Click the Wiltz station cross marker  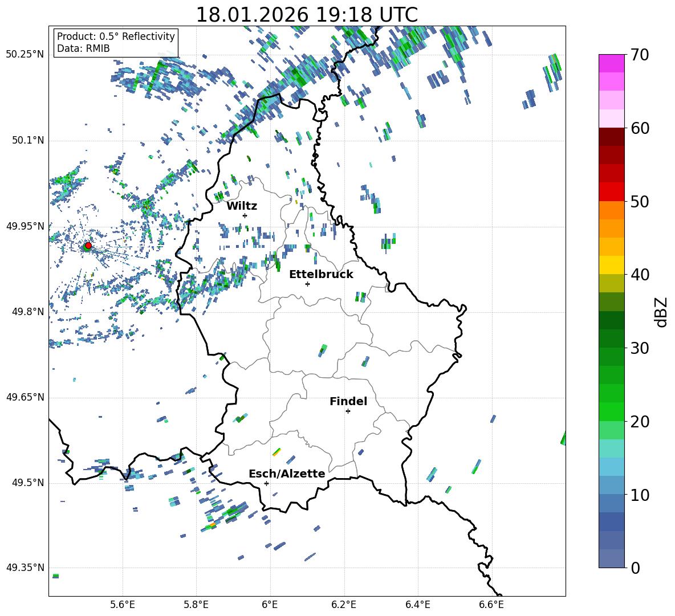[245, 215]
